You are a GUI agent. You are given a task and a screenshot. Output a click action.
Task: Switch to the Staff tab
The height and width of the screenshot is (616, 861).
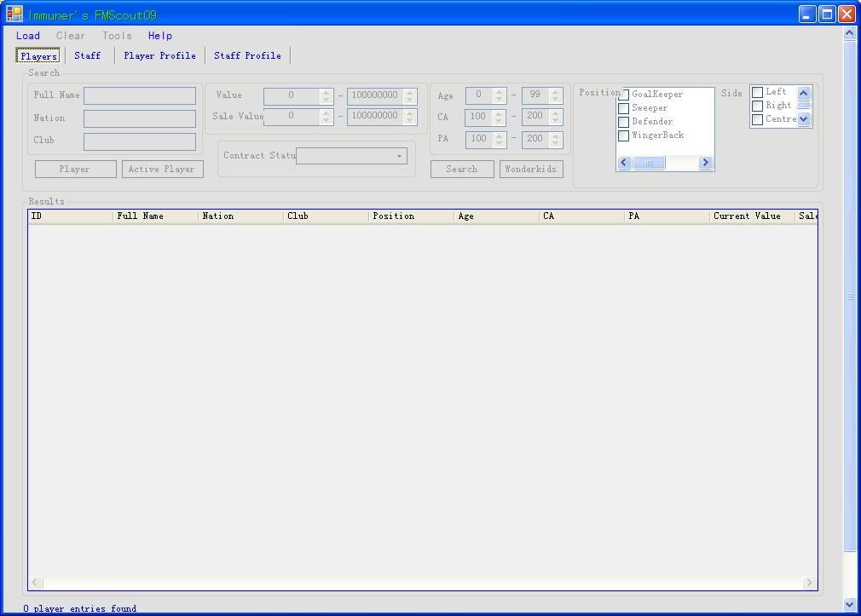pos(88,55)
